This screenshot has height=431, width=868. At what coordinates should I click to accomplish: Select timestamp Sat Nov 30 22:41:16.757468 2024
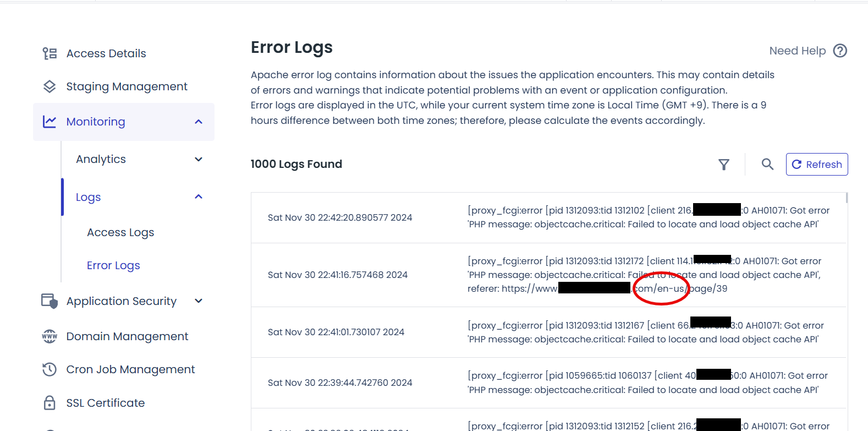point(338,275)
